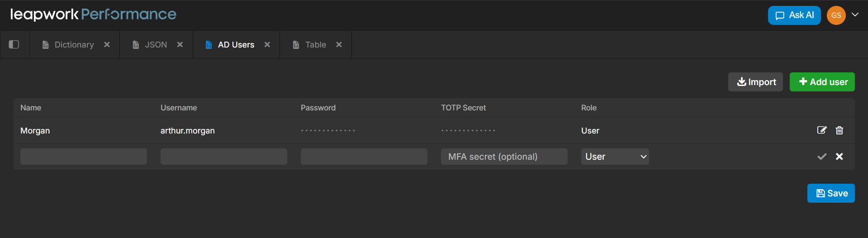
Task: Close the AD Users tab
Action: click(267, 44)
